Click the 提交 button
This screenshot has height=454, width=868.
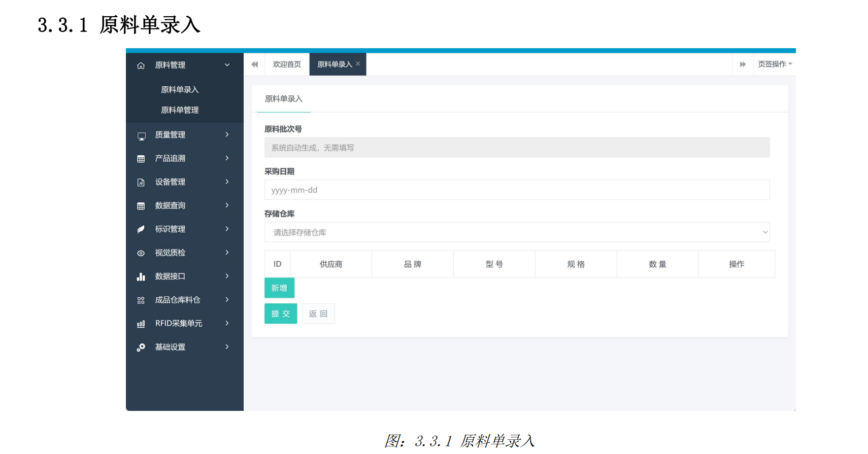(281, 313)
